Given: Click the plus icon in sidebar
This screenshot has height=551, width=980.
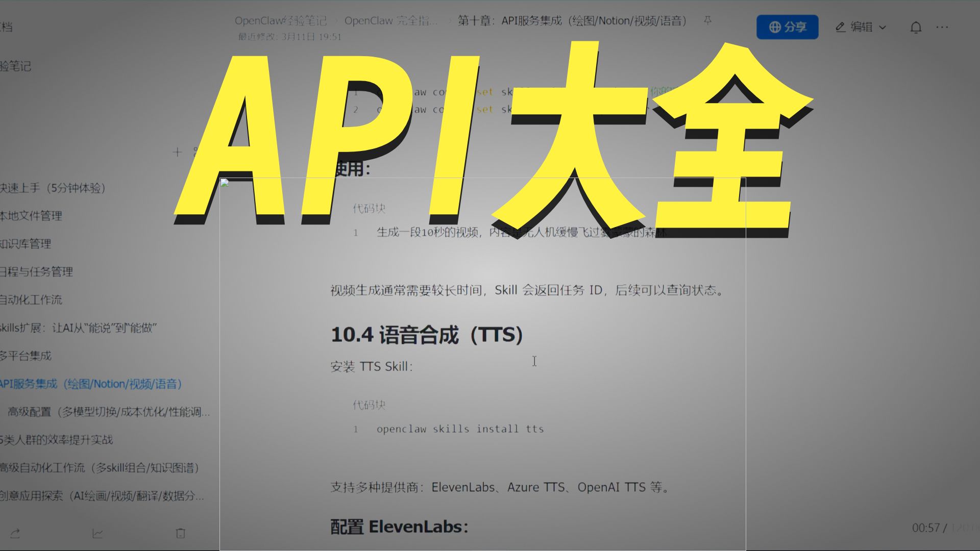Looking at the screenshot, I should click(x=177, y=152).
